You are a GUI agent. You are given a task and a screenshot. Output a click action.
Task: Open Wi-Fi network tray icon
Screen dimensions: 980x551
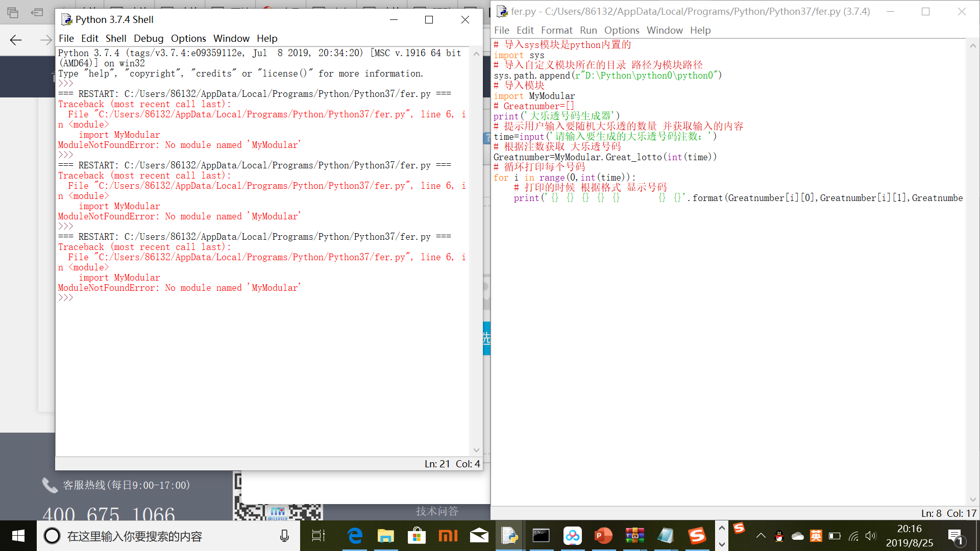pyautogui.click(x=853, y=536)
